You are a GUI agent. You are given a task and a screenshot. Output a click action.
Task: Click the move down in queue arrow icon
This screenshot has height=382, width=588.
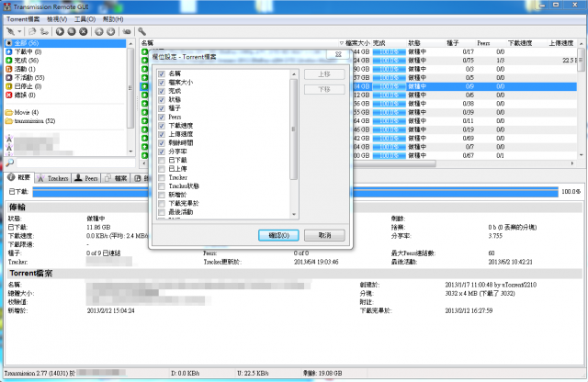pyautogui.click(x=110, y=32)
